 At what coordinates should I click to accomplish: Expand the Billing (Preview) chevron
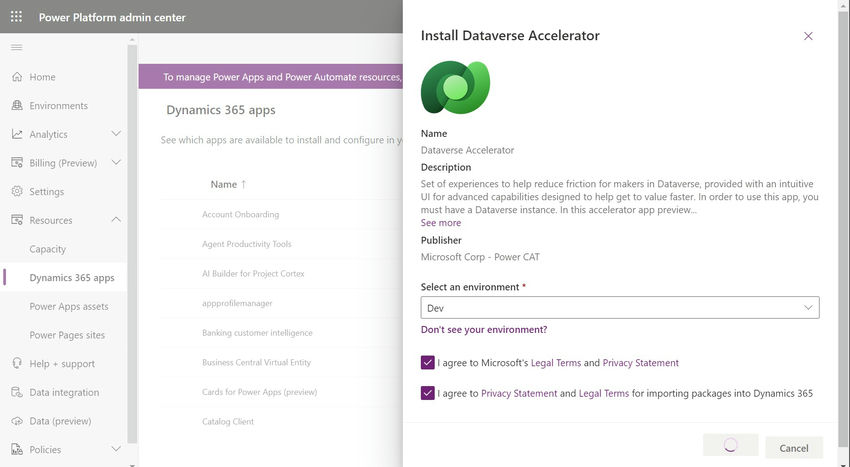point(116,163)
